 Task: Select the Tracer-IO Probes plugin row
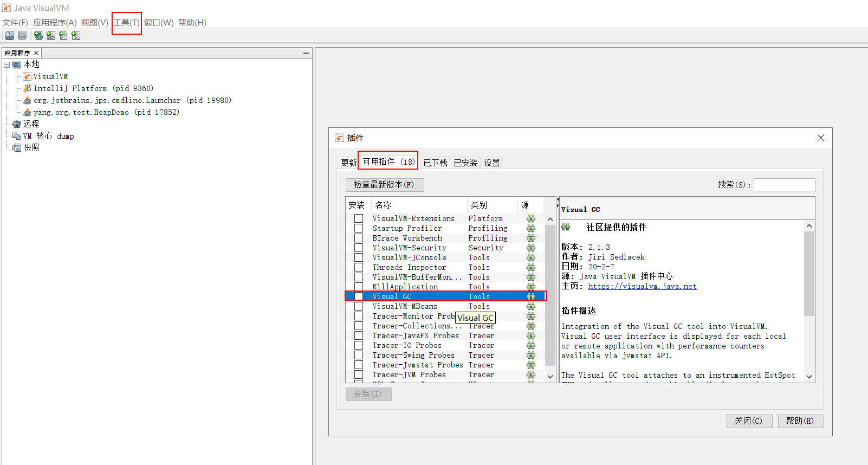coord(445,345)
